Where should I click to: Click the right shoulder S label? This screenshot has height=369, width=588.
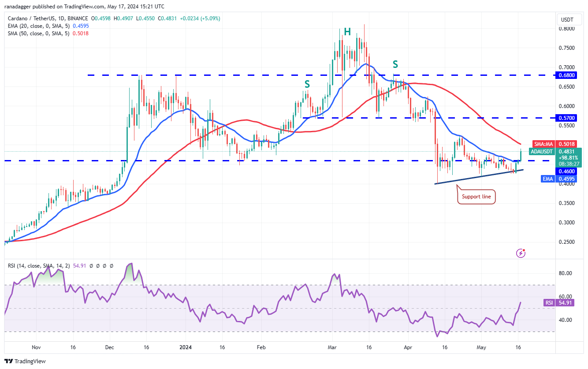(395, 64)
